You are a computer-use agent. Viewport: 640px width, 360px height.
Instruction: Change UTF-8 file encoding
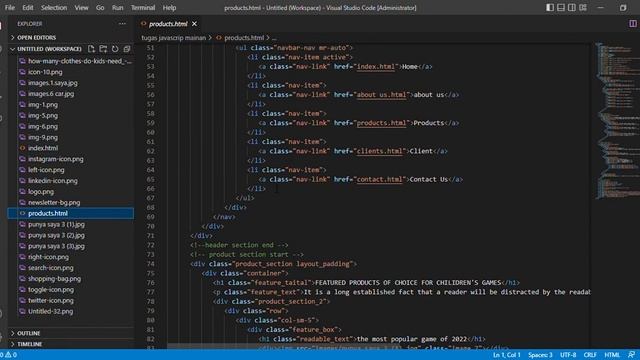pos(568,355)
